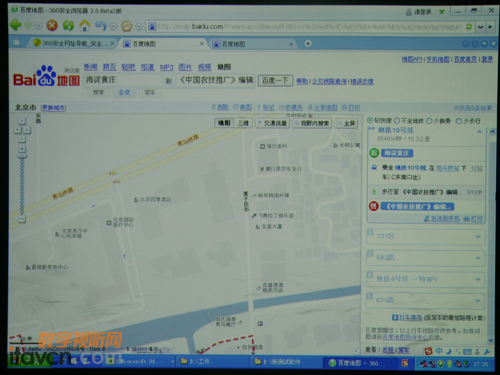
Task: Click the blue undo arrow icon
Action: tap(101, 25)
